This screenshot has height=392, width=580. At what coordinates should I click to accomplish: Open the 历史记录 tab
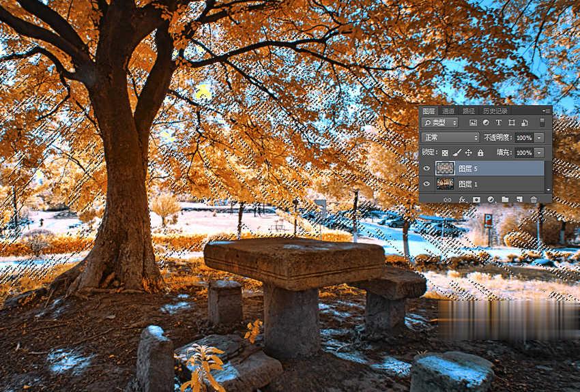(x=495, y=110)
